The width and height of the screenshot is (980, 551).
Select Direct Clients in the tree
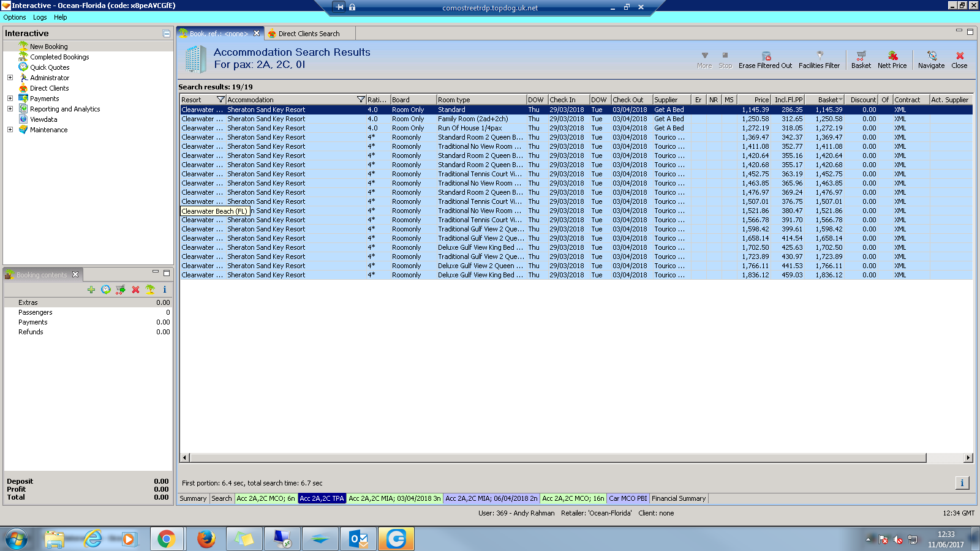(x=50, y=88)
